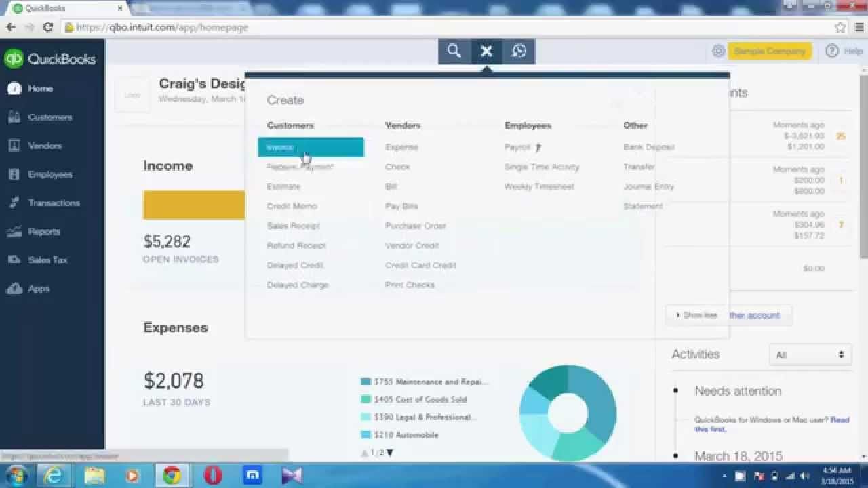868x488 pixels.
Task: Click Legal & Professional legend swatch
Action: point(366,417)
